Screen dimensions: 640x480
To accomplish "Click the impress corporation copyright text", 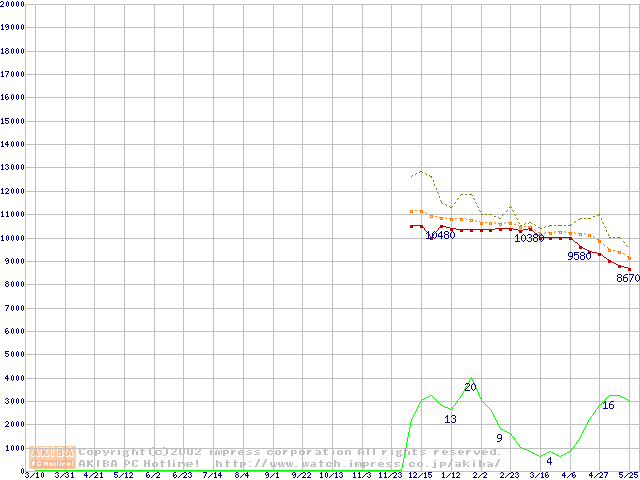I will coord(290,451).
